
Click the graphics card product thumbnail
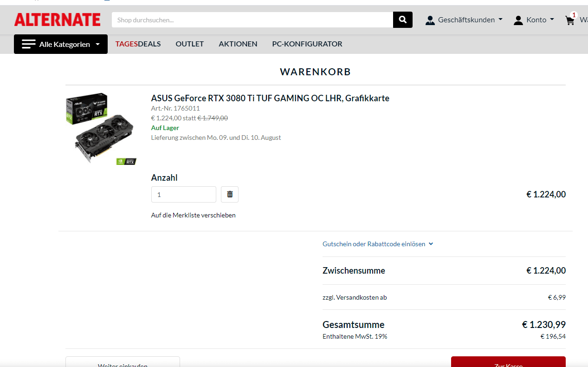pos(101,129)
